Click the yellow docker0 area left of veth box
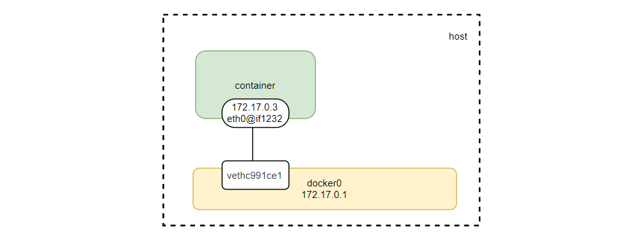 click(x=207, y=188)
